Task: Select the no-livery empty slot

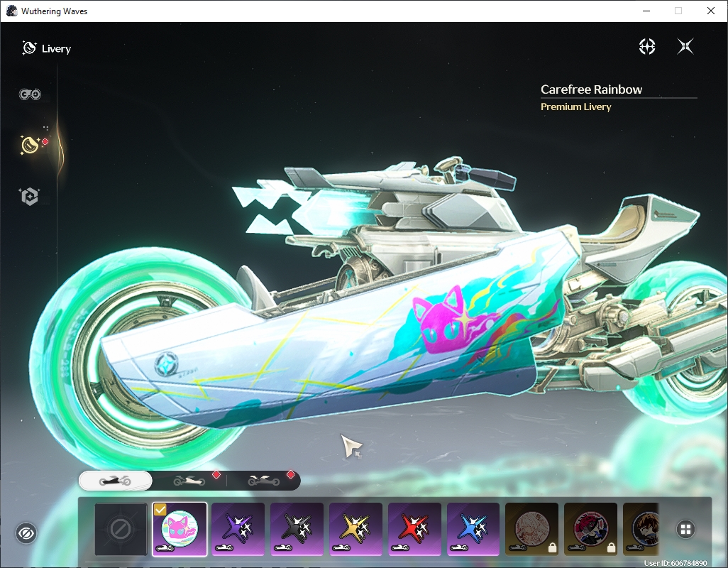Action: tap(121, 529)
